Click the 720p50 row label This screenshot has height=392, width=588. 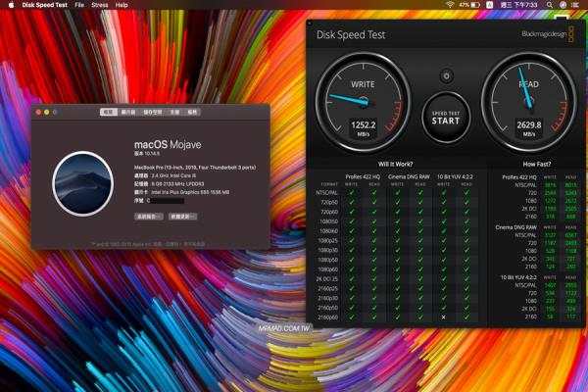(x=329, y=203)
